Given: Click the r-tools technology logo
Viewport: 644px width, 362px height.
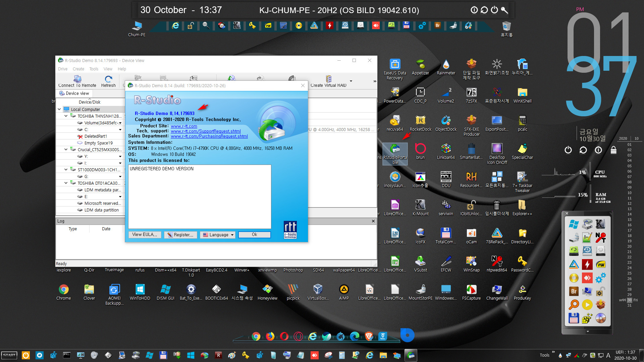Looking at the screenshot, I should (290, 230).
